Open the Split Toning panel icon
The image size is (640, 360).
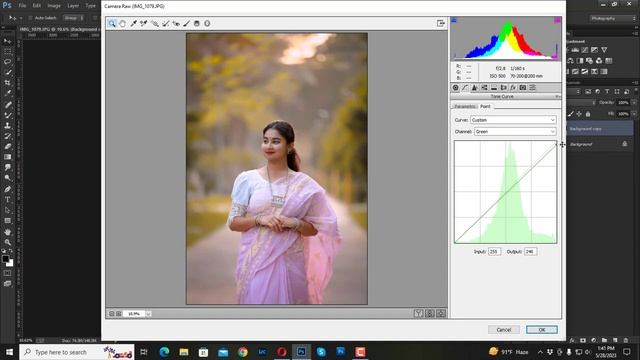point(494,87)
